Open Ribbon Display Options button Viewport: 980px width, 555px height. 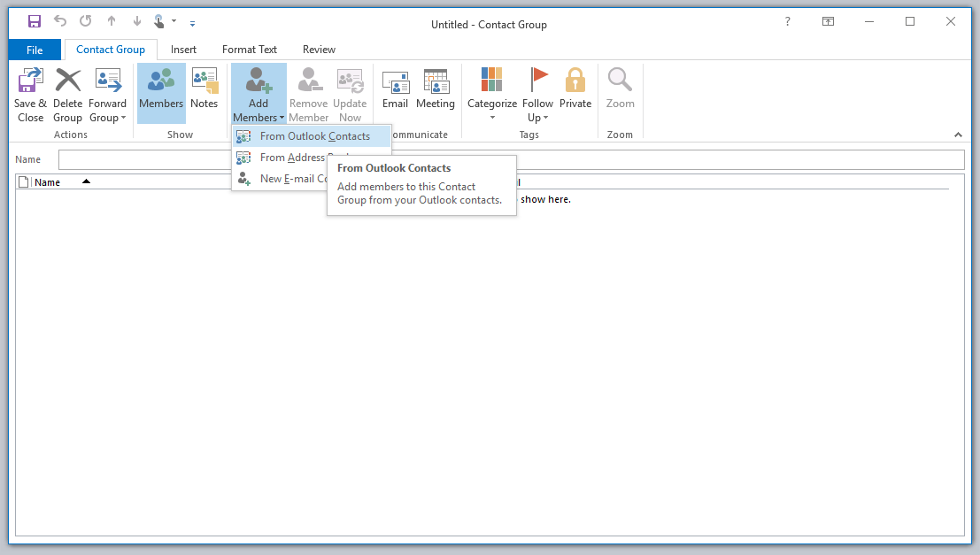click(x=828, y=21)
